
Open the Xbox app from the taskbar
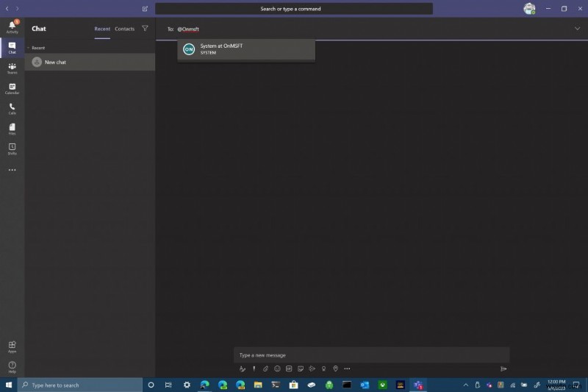382,385
